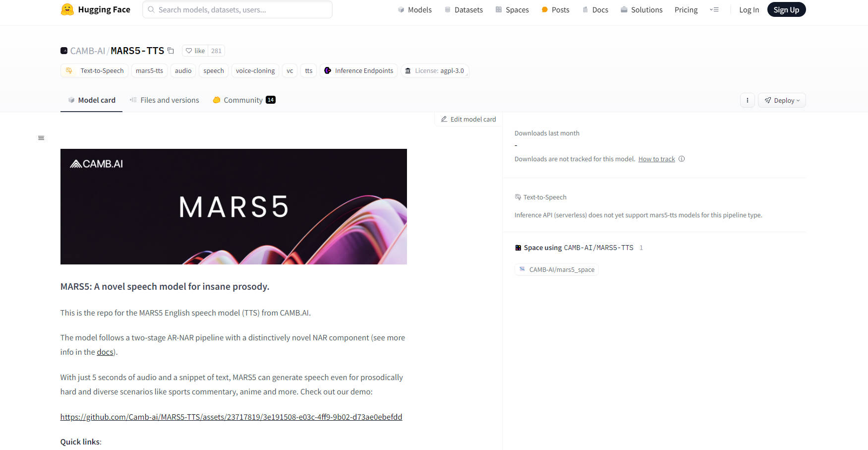Open the table of contents hamburger icon
Screen dimensions: 868x450
pyautogui.click(x=41, y=138)
